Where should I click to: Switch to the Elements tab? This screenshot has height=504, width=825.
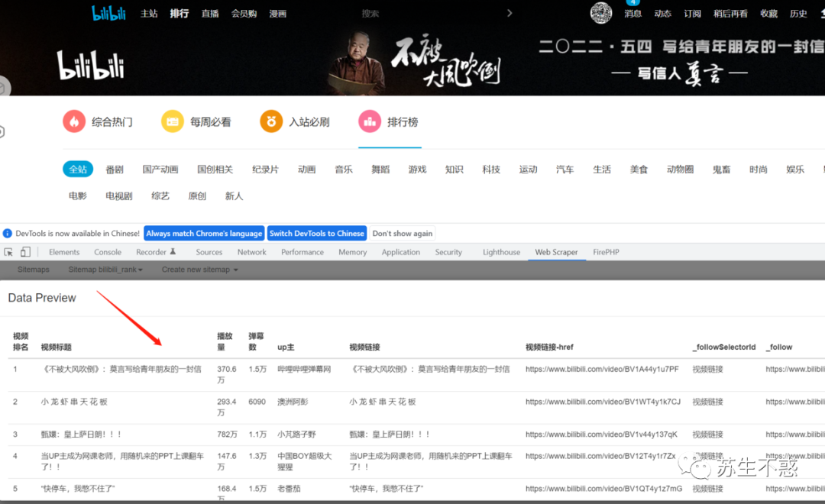point(64,252)
